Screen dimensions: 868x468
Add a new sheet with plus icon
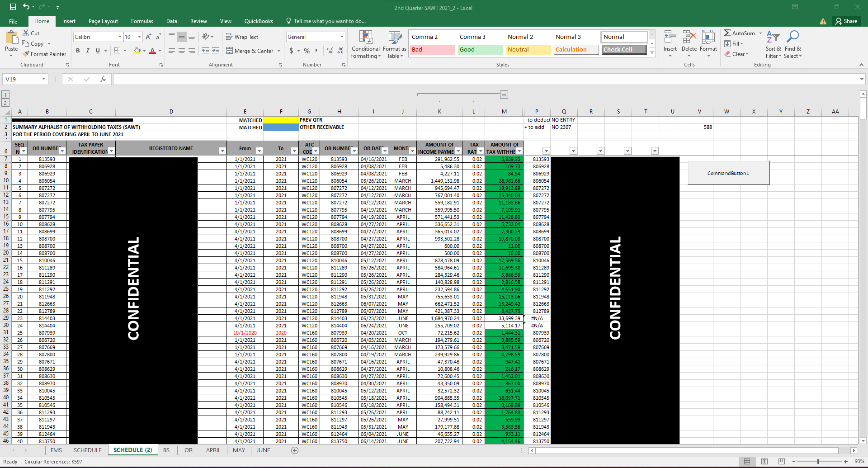(x=295, y=450)
